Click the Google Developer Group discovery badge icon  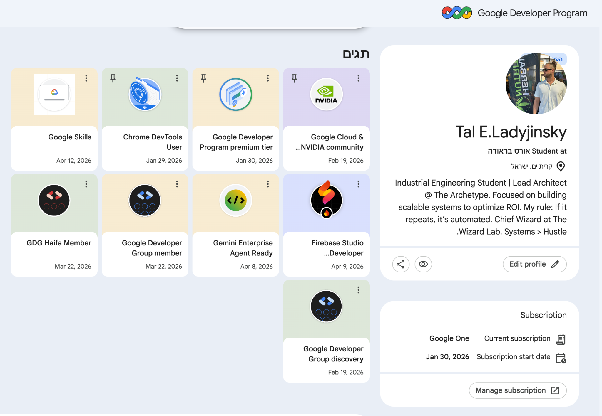[x=326, y=306]
